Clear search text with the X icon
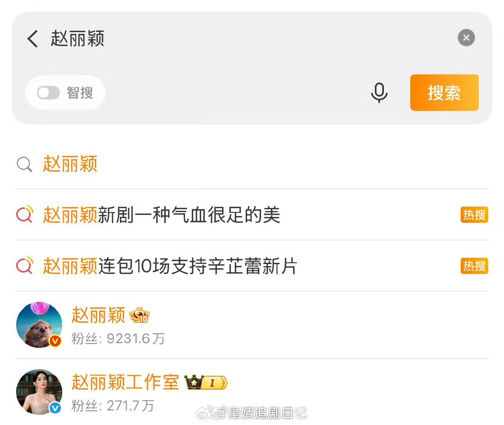This screenshot has height=425, width=504. coord(466,38)
